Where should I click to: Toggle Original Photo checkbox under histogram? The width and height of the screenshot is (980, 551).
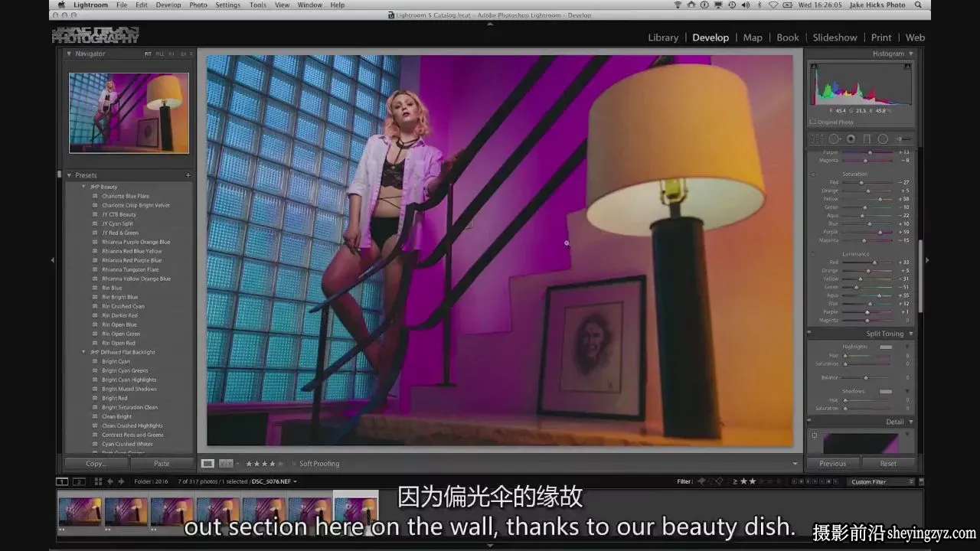coord(813,122)
